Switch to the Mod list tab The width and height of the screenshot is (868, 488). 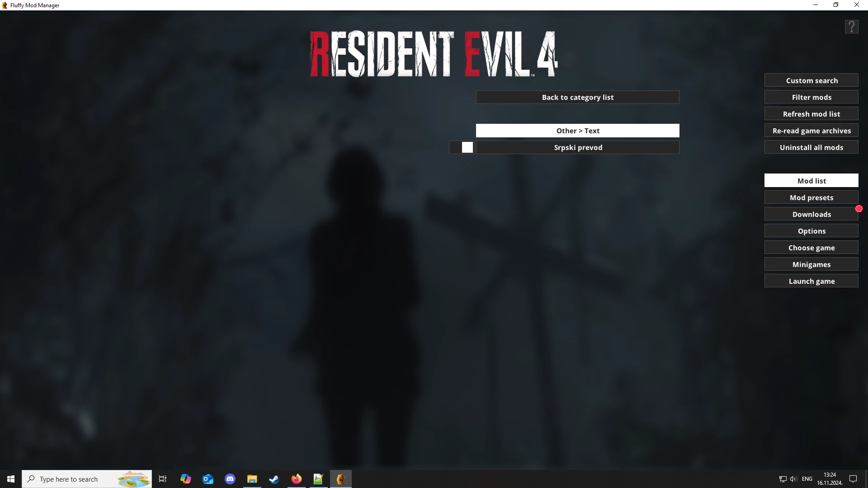[x=811, y=181]
